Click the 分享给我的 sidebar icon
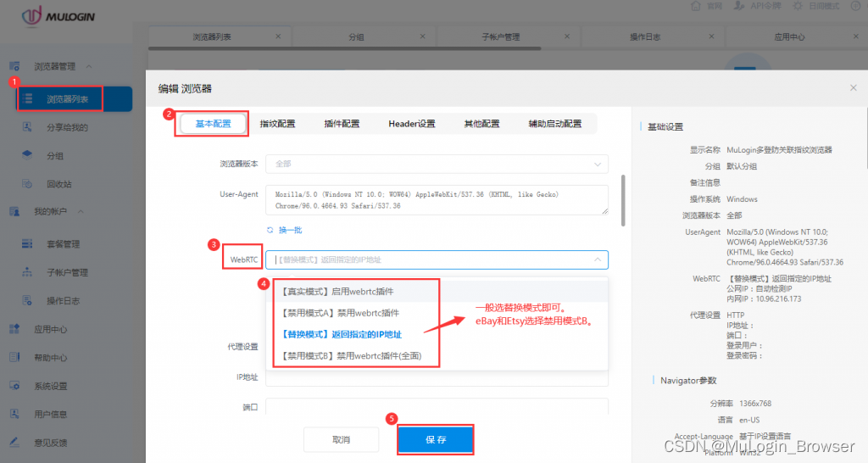This screenshot has height=463, width=868. pos(26,127)
